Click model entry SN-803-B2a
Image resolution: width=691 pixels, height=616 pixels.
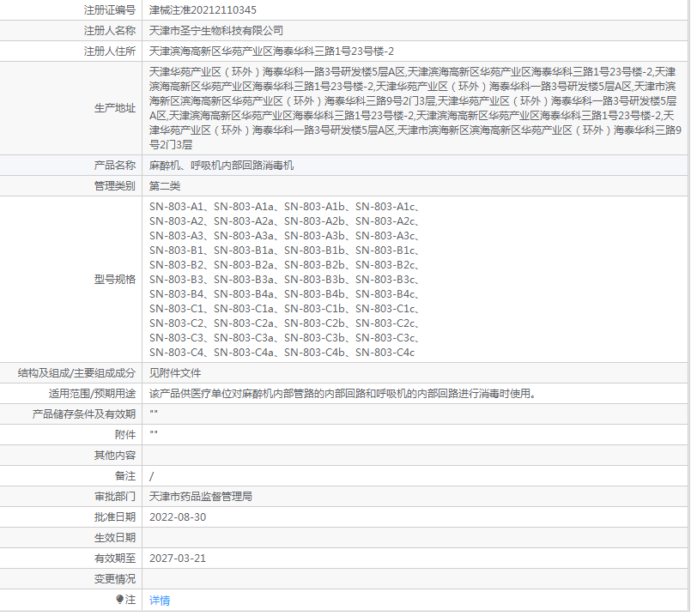point(244,265)
